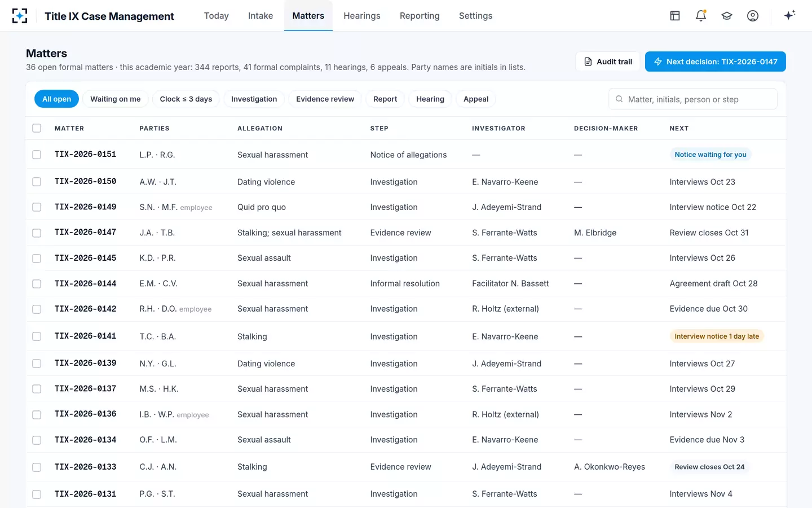Screen dimensions: 812x508
Task: Click the Title IX app logo icon
Action: (x=20, y=16)
